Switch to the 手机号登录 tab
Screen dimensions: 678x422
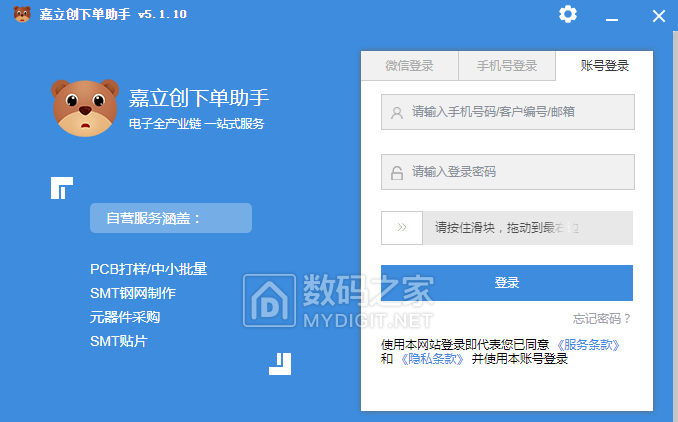506,66
